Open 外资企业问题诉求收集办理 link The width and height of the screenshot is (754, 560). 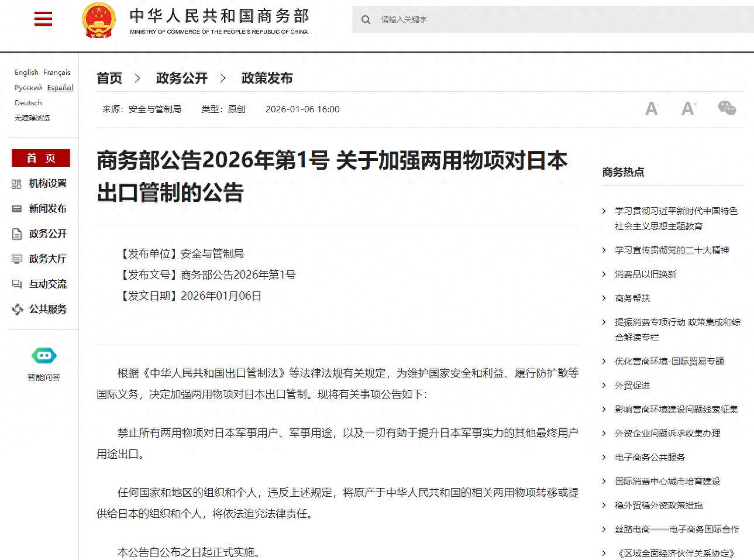[x=667, y=434]
